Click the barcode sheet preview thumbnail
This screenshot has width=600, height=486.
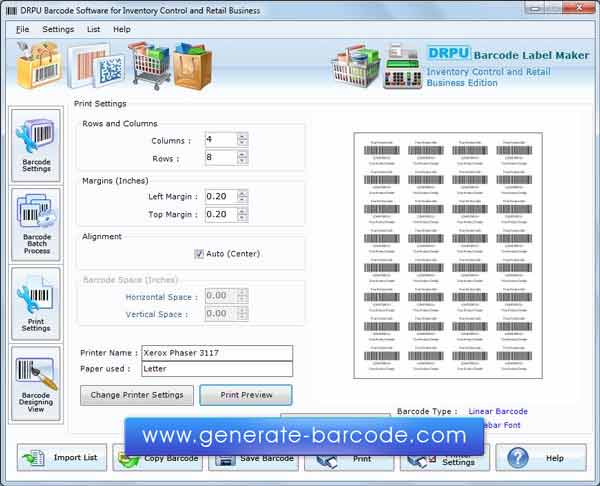pos(448,256)
